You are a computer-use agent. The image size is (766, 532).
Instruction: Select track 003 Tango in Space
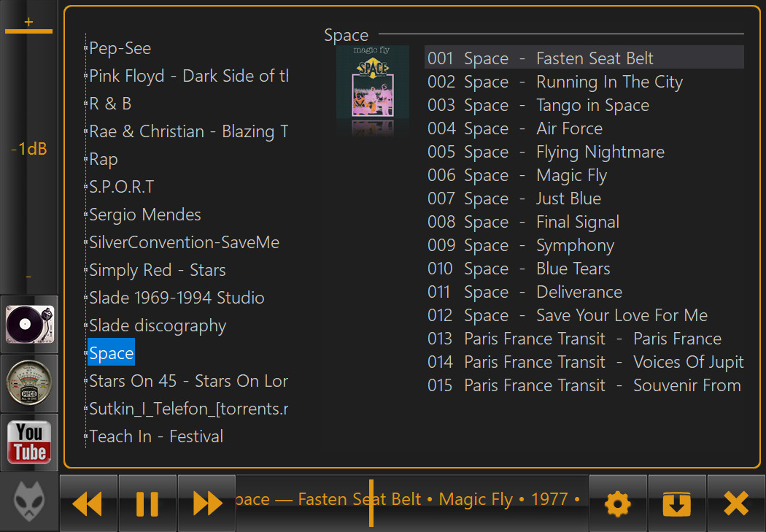(592, 105)
